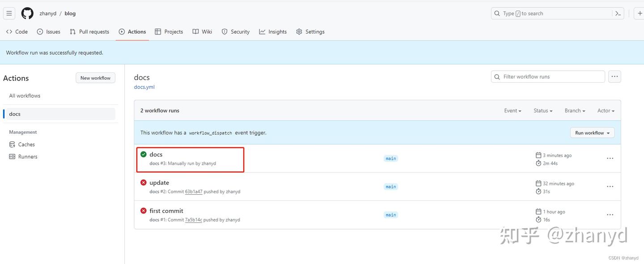The width and height of the screenshot is (644, 264).
Task: Switch to the Actions tab
Action: tap(132, 31)
